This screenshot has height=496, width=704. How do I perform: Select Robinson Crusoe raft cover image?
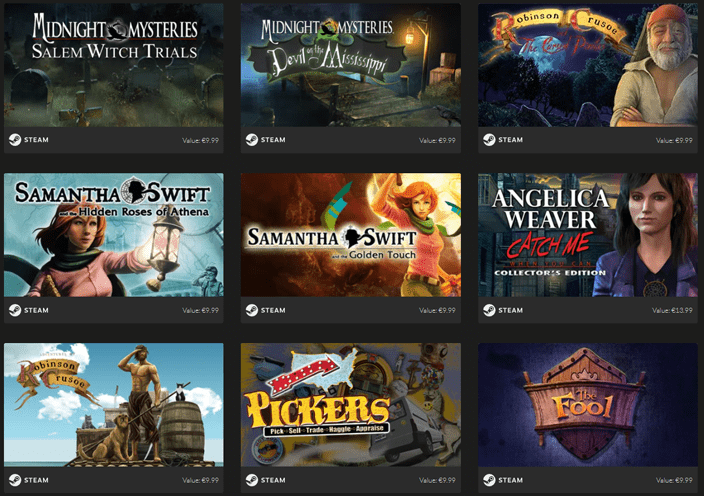pyautogui.click(x=114, y=405)
